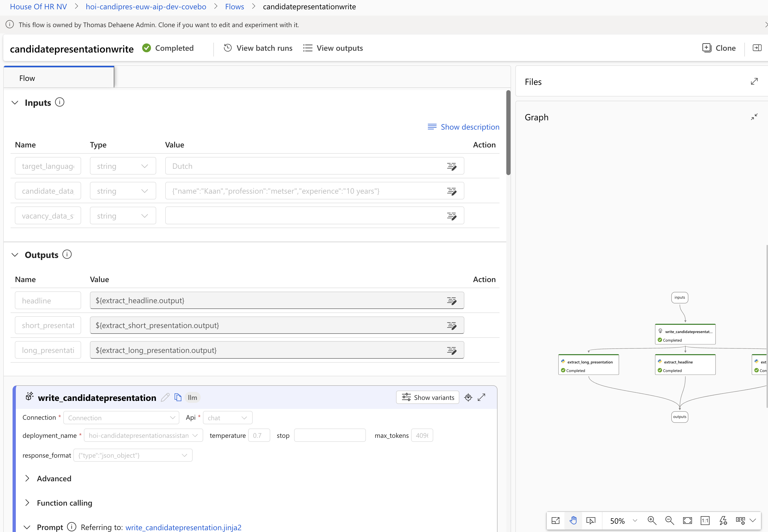Open the 50% zoom level dropdown
The image size is (768, 532).
[x=623, y=521]
